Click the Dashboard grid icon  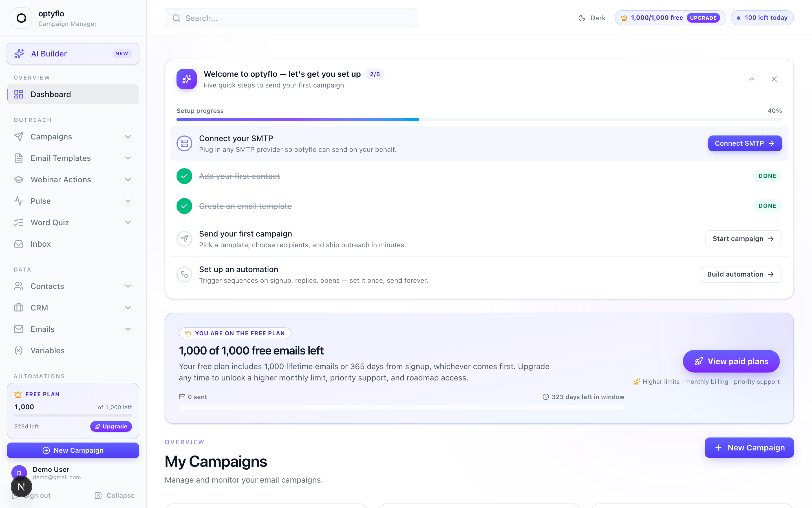[x=19, y=95]
